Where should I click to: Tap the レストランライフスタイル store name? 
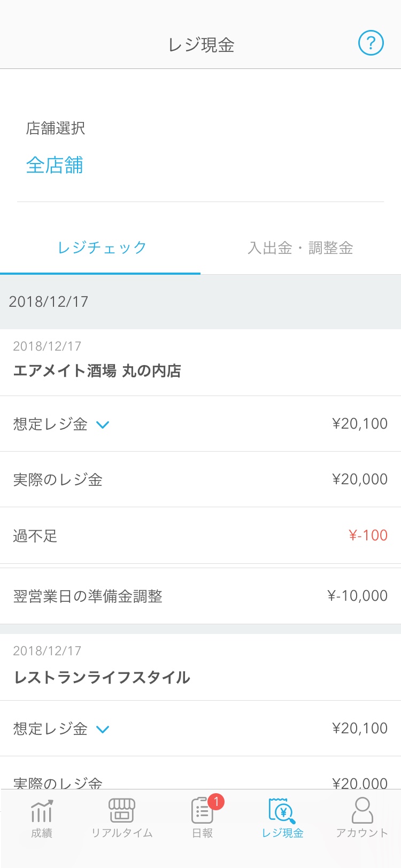(x=102, y=677)
